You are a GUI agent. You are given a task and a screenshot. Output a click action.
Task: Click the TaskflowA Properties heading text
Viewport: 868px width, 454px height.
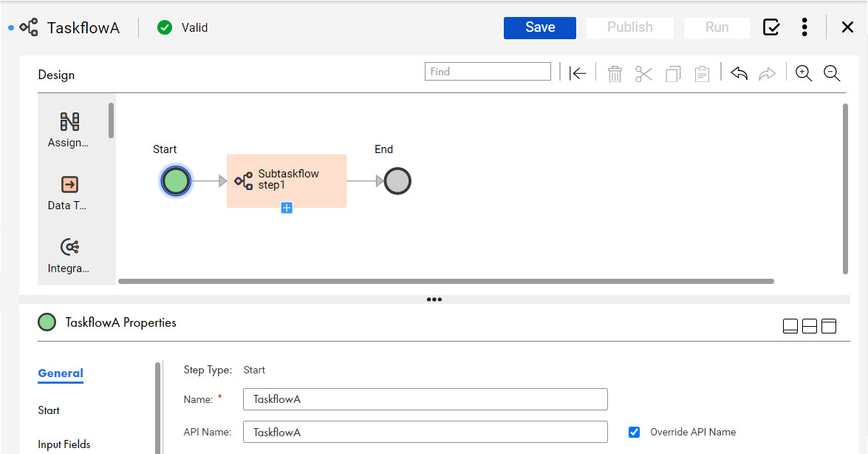coord(120,322)
